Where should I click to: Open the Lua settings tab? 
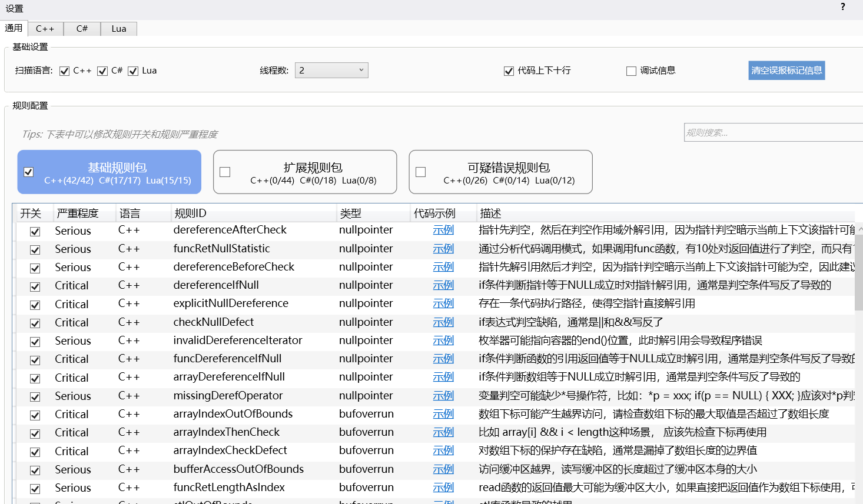coord(118,28)
